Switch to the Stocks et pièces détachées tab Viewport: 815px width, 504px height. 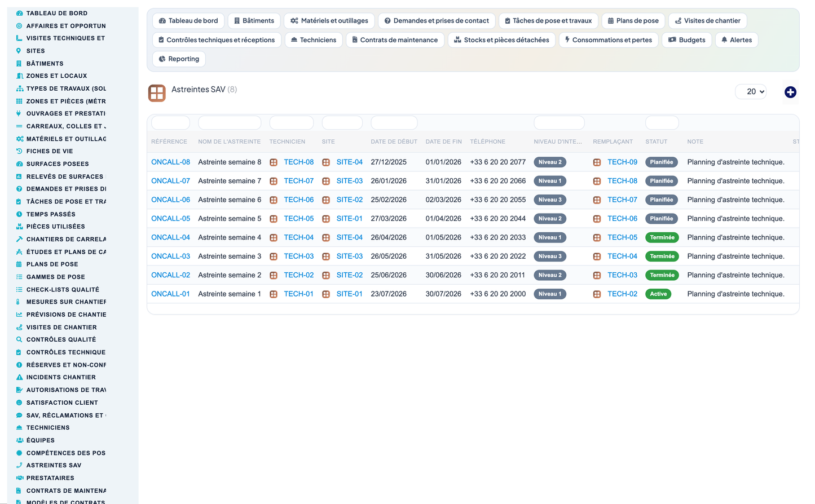pyautogui.click(x=501, y=40)
